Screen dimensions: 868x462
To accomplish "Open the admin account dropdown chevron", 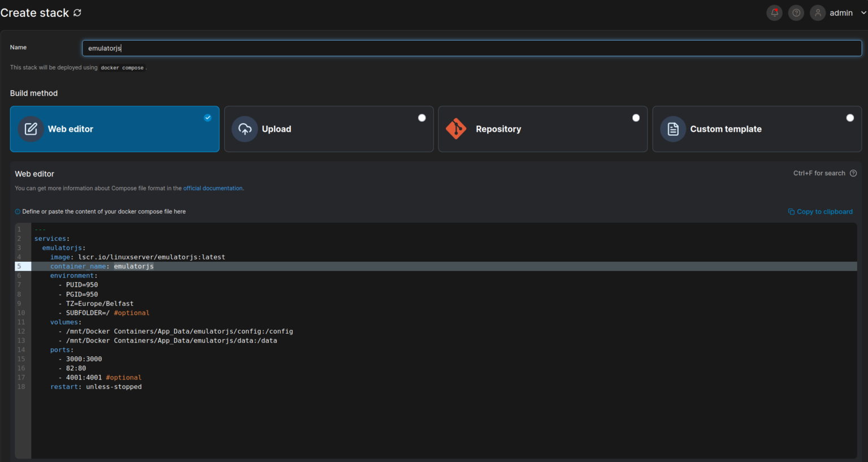I will coord(863,12).
